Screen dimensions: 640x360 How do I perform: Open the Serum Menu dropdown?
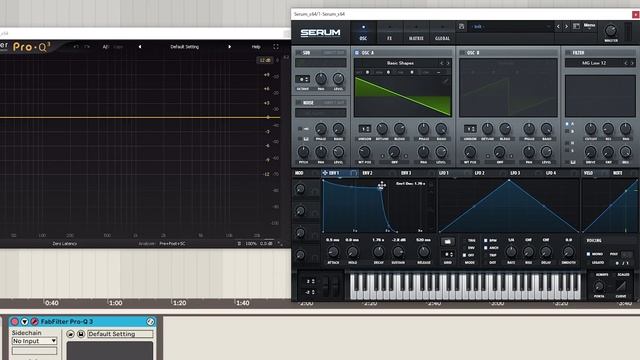pyautogui.click(x=589, y=25)
